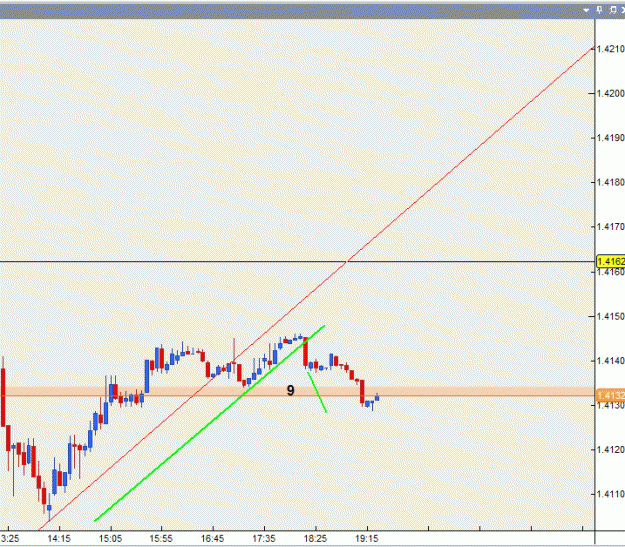Click the orange 1.4132 price label
The height and width of the screenshot is (547, 625).
coord(611,395)
